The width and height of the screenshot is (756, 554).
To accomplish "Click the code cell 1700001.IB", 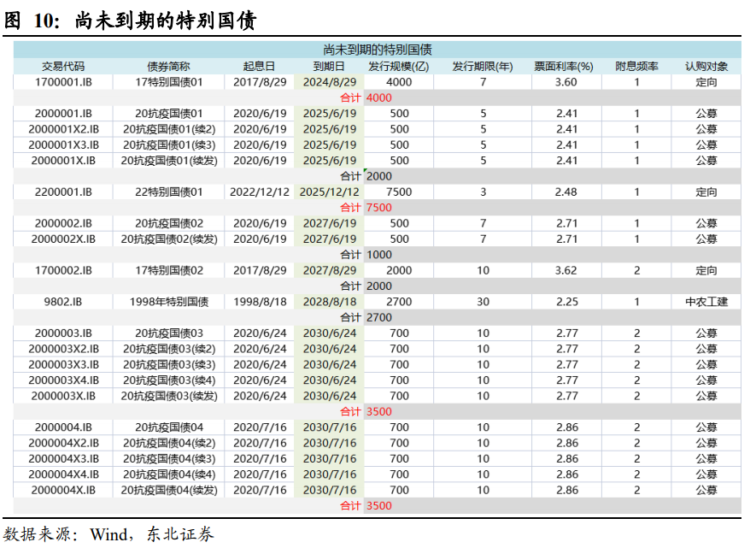I will click(x=63, y=82).
